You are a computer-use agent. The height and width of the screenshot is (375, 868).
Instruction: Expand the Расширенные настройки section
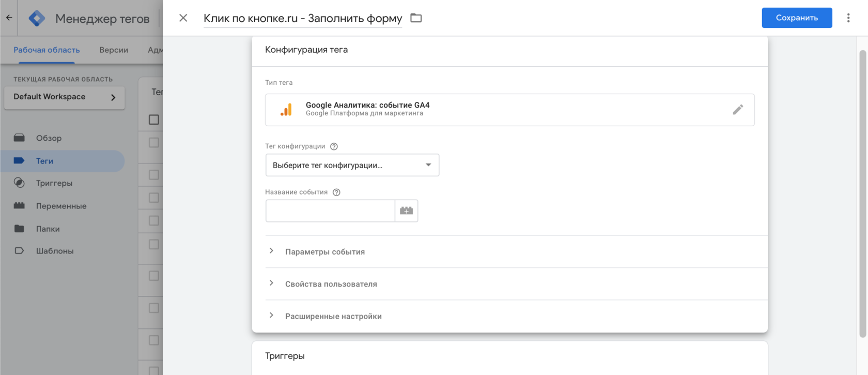[333, 316]
